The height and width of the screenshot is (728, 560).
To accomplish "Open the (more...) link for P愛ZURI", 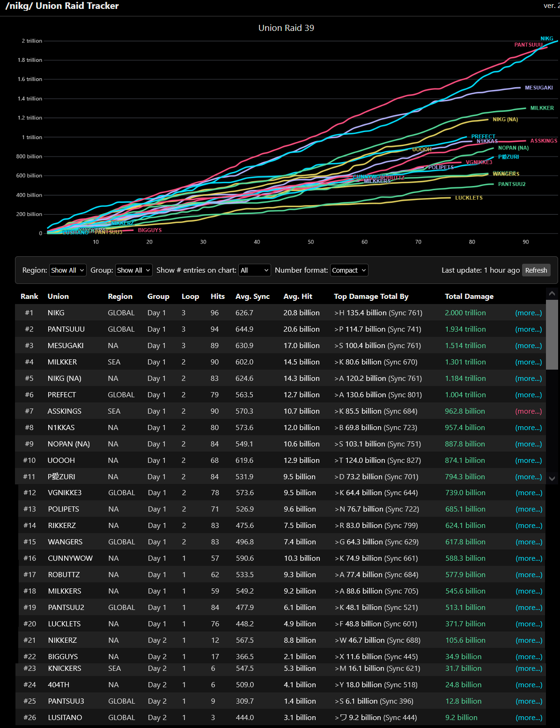I will (529, 477).
